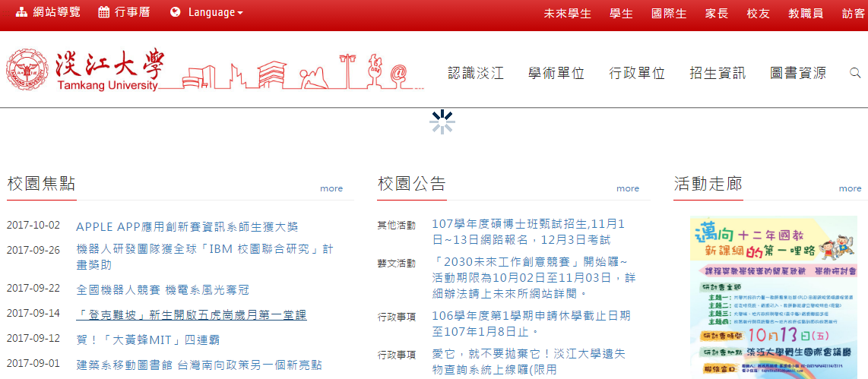
Task: Click the sitemap icon beside 網站導覽
Action: pyautogui.click(x=21, y=12)
